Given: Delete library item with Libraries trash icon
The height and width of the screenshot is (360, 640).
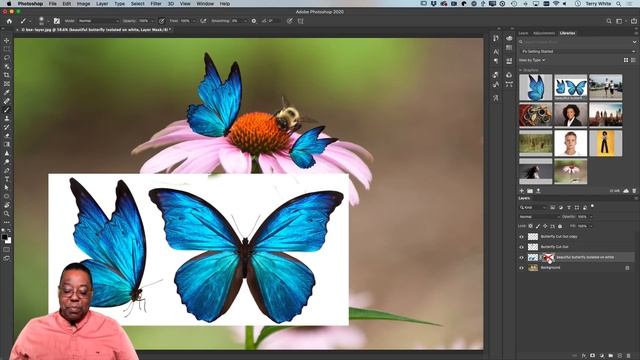Looking at the screenshot, I should click(634, 191).
